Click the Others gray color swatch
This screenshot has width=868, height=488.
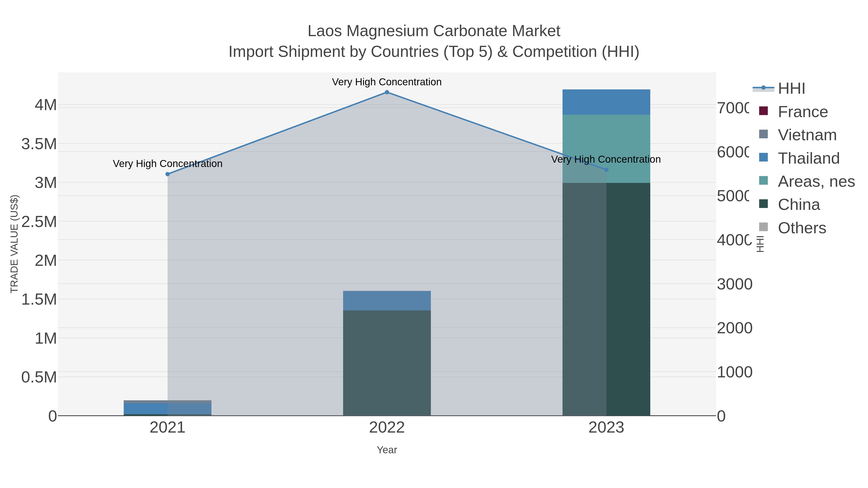click(764, 227)
